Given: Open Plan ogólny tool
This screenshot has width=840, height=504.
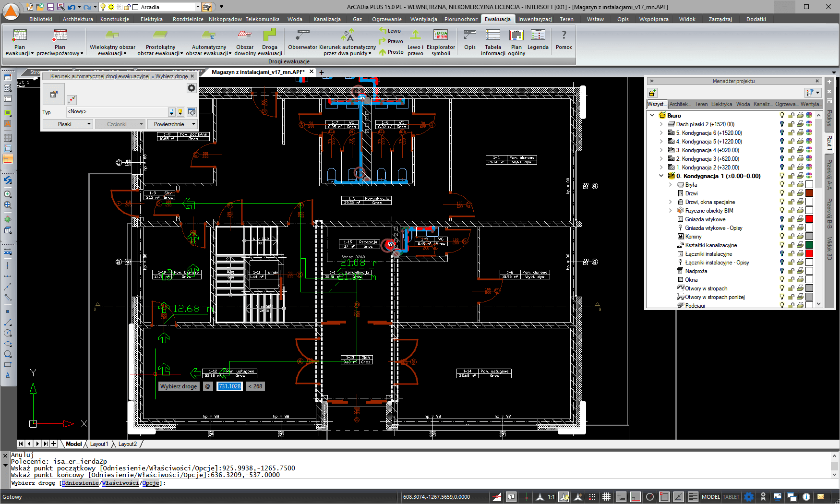Looking at the screenshot, I should (x=516, y=42).
